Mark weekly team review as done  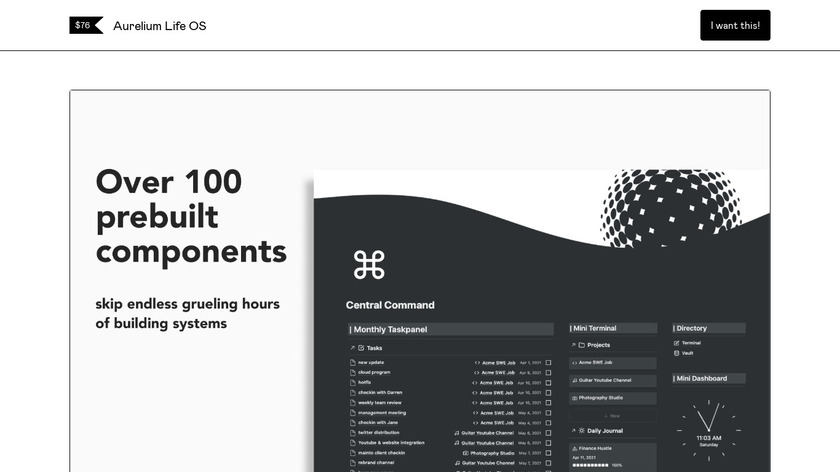tap(548, 402)
